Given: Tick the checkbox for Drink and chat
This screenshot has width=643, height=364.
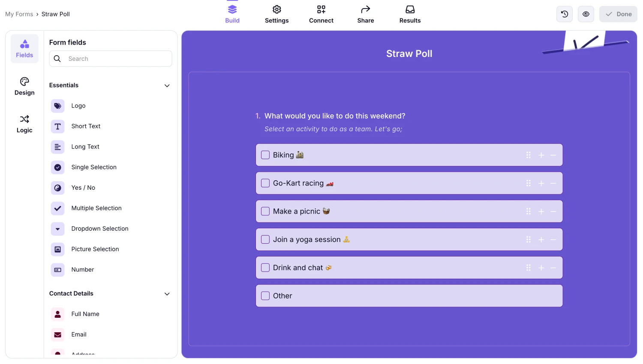Looking at the screenshot, I should (265, 267).
